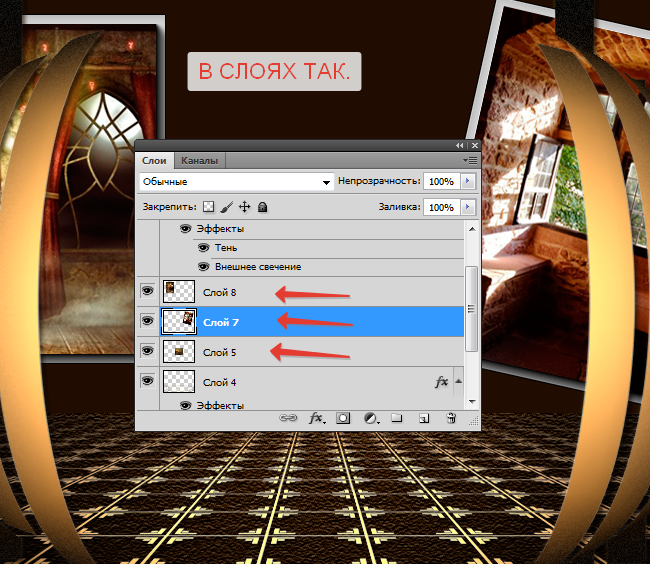The image size is (650, 564).
Task: Hide Слой 7 layer visibility eye
Action: pyautogui.click(x=147, y=321)
